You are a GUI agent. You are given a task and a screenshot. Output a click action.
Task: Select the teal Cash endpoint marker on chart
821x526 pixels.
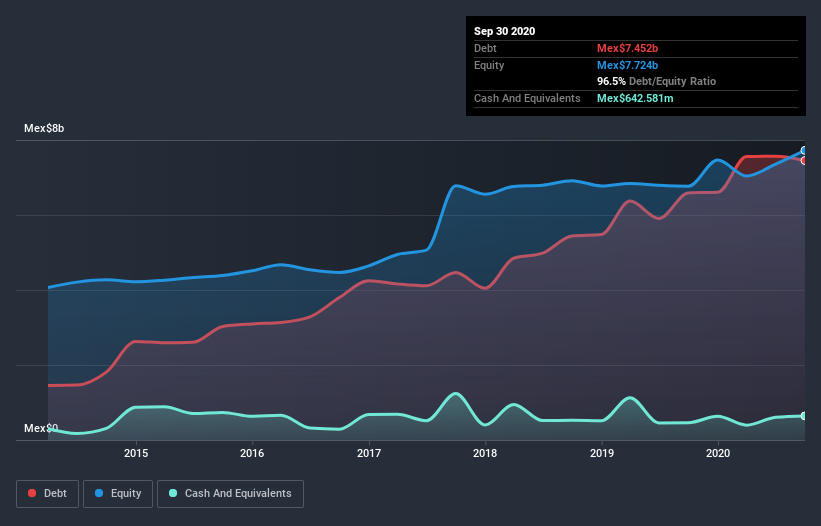click(x=804, y=416)
